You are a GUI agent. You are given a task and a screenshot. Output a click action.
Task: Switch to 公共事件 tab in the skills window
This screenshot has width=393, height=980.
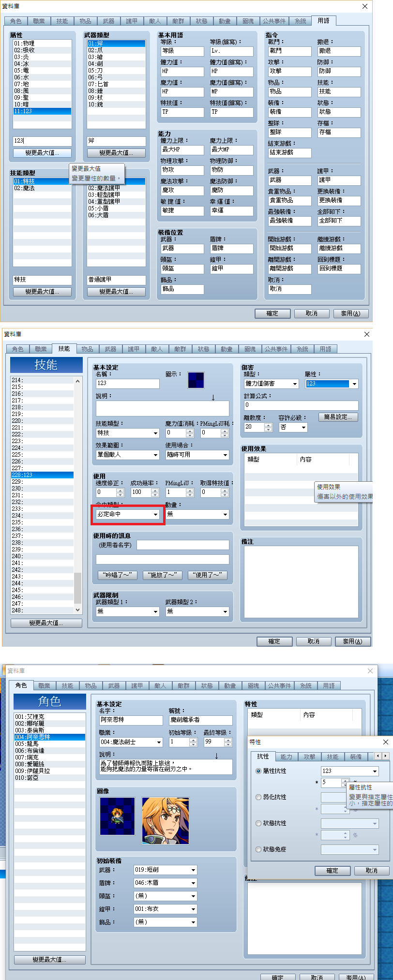(x=276, y=349)
